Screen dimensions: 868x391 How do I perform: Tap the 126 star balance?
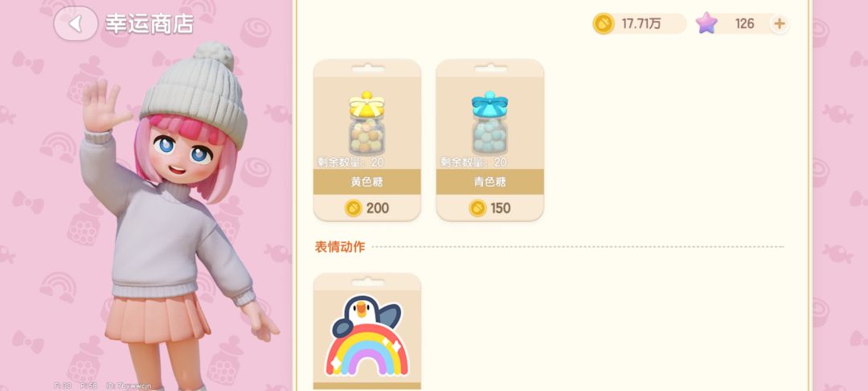click(x=744, y=24)
